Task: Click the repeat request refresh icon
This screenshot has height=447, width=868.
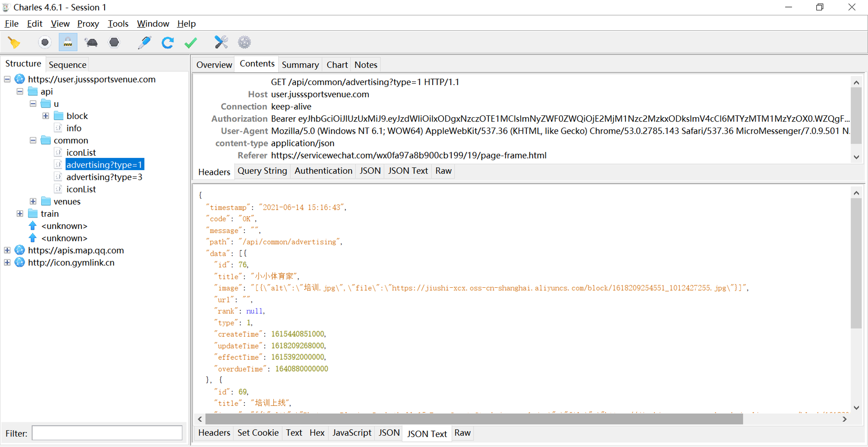Action: click(168, 43)
